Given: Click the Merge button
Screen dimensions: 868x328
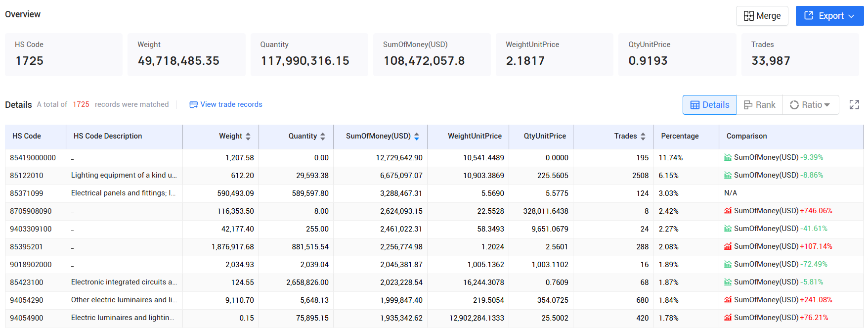Looking at the screenshot, I should 762,16.
